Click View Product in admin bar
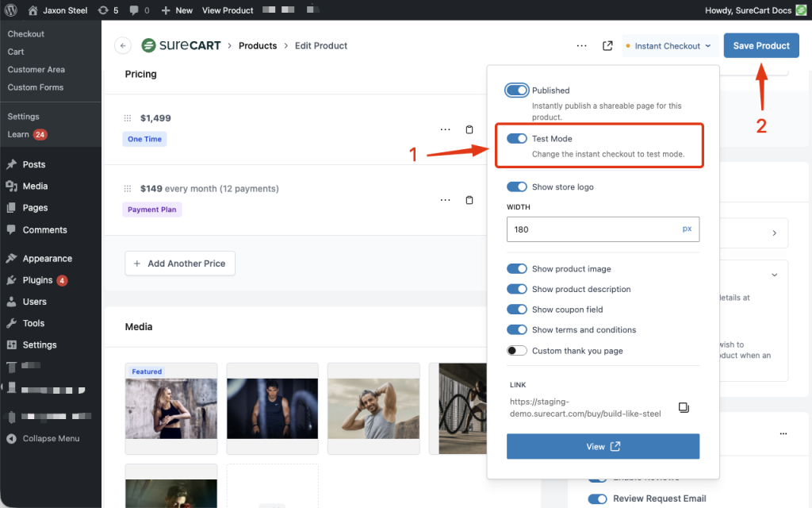Image resolution: width=812 pixels, height=508 pixels. pyautogui.click(x=228, y=10)
